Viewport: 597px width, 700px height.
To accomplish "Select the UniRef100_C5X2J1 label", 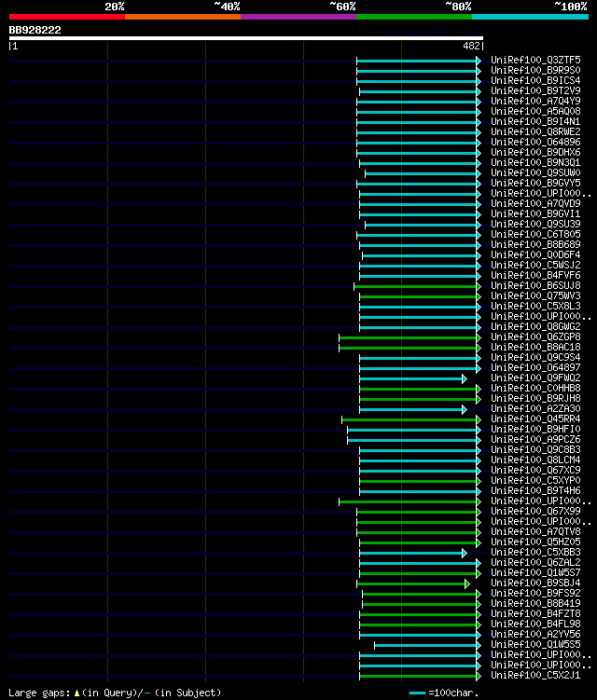I will (x=535, y=676).
